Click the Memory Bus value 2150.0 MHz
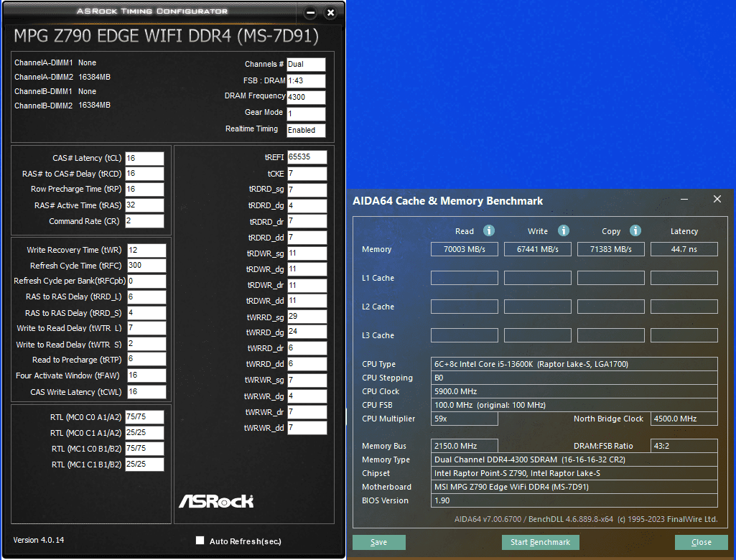736x560 pixels. 465,446
